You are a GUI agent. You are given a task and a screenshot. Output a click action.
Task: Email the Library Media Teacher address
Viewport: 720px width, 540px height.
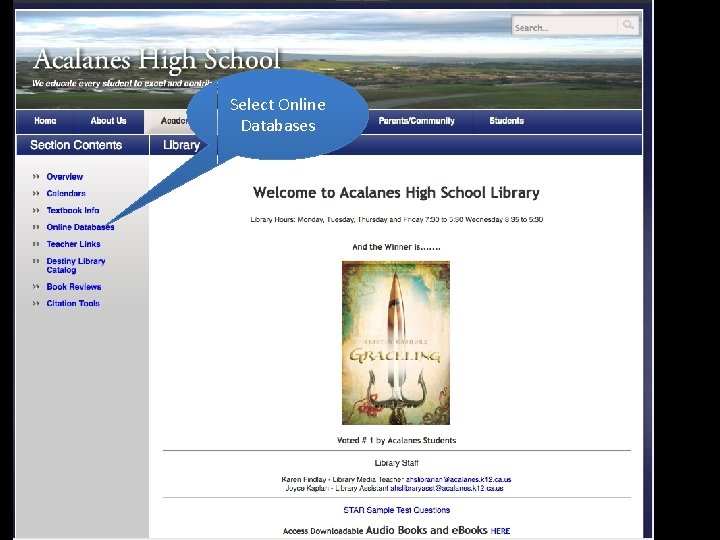[x=458, y=479]
